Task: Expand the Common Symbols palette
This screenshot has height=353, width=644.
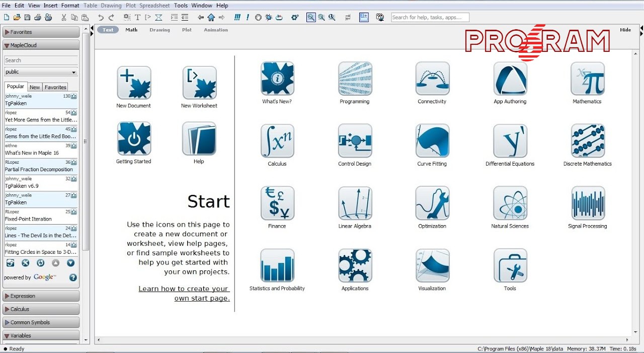Action: click(41, 322)
